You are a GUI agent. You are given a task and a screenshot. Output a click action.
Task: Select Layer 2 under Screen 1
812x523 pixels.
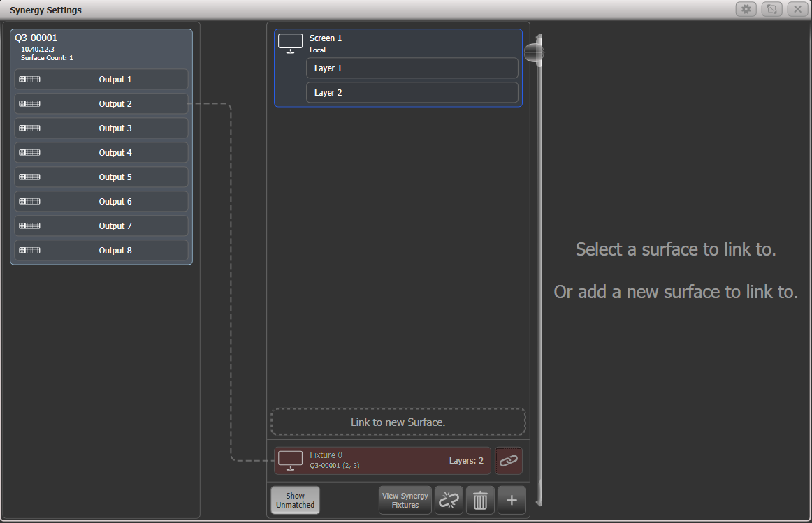pos(412,92)
